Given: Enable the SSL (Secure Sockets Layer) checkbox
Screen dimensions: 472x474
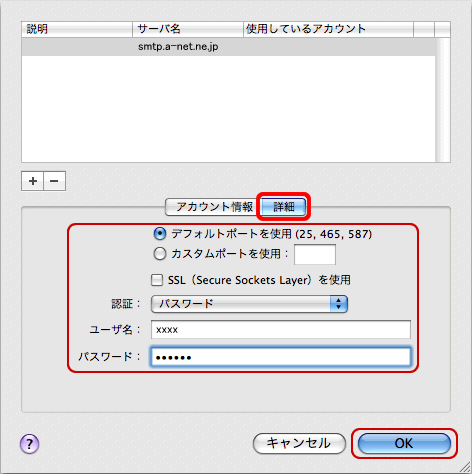Looking at the screenshot, I should (157, 280).
